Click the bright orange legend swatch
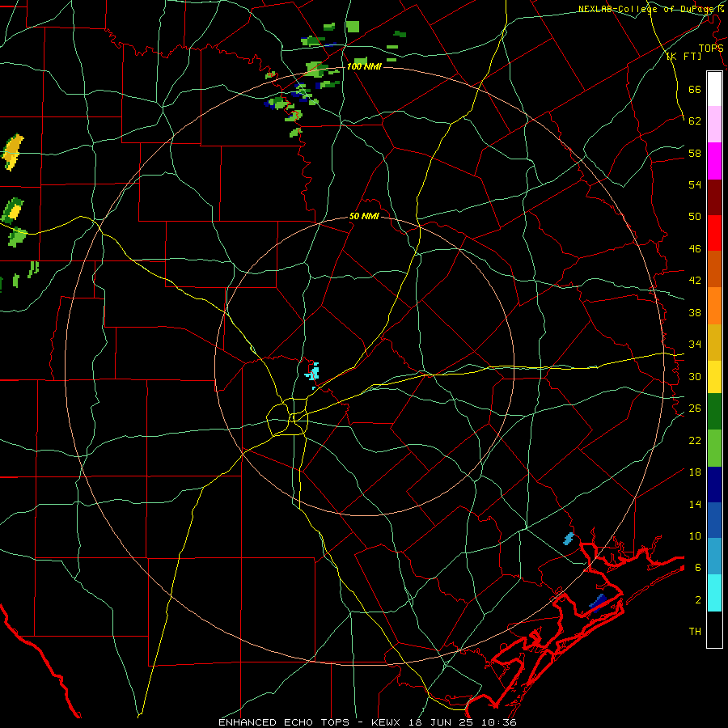This screenshot has width=728, height=728. tap(714, 306)
